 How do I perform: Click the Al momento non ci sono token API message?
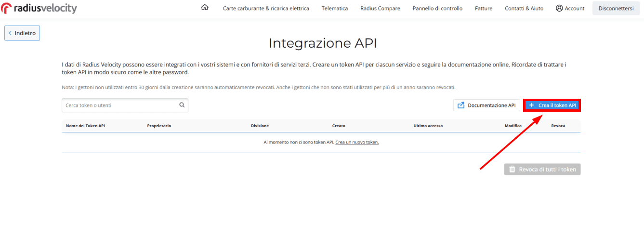point(299,142)
